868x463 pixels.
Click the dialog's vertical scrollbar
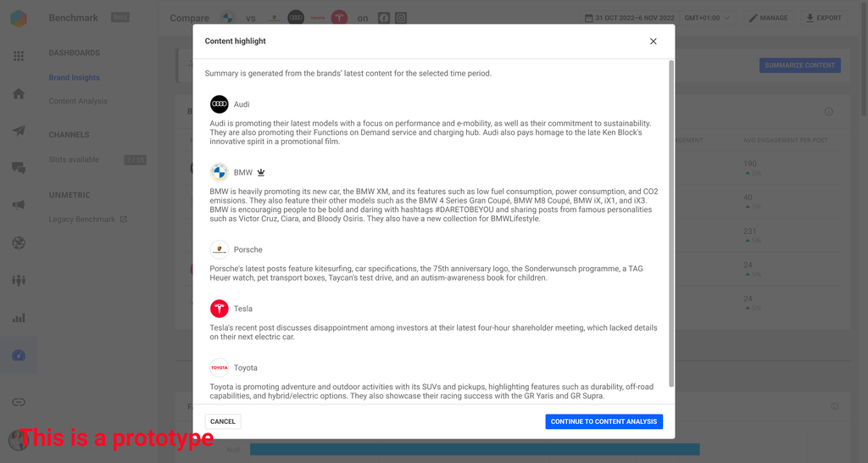(x=671, y=220)
